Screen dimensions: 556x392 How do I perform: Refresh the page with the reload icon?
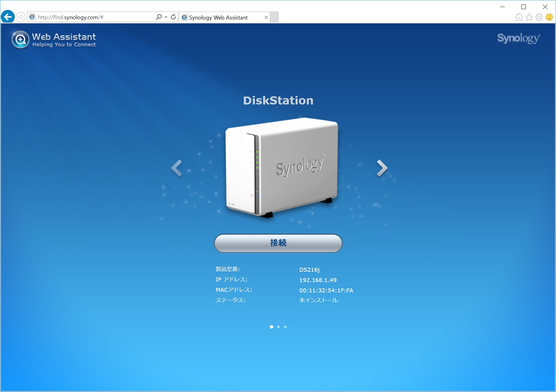coord(173,17)
